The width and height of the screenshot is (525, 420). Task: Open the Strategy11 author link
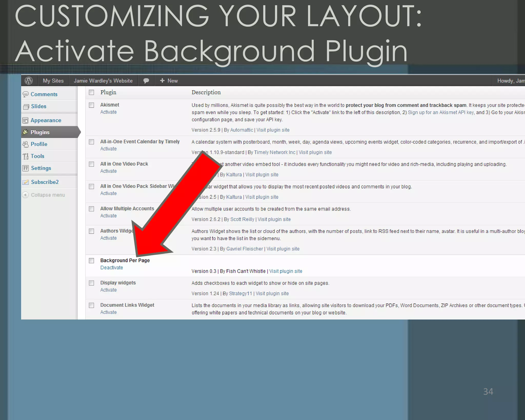coord(240,293)
